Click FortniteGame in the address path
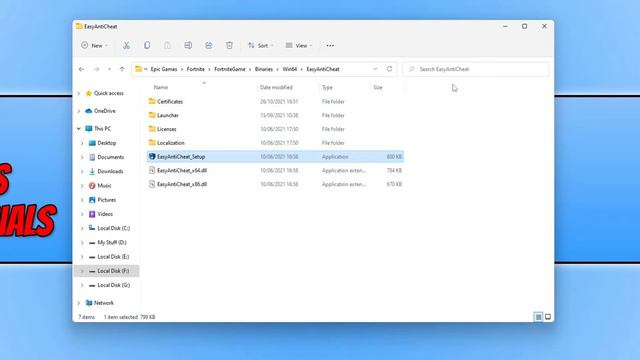Image resolution: width=640 pixels, height=360 pixels. point(230,69)
